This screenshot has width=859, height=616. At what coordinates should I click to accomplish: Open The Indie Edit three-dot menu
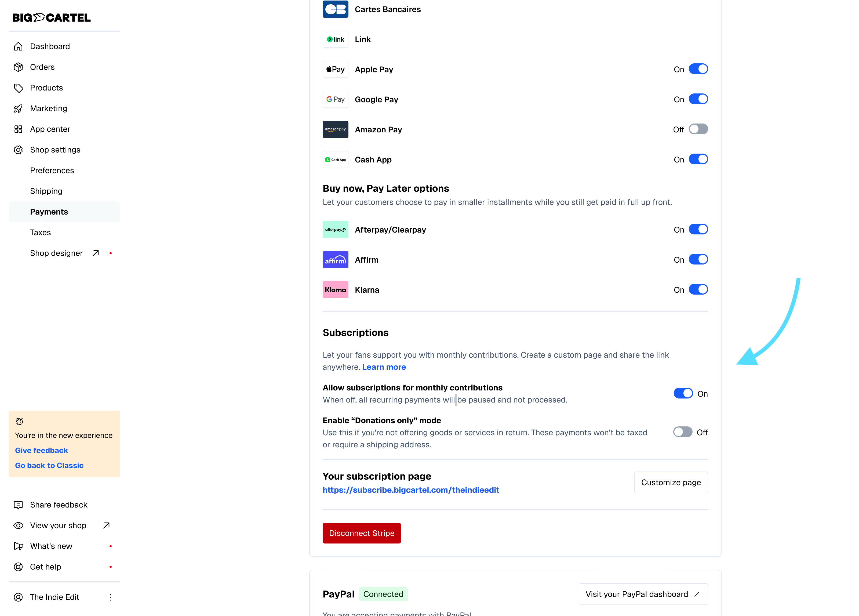pos(111,597)
